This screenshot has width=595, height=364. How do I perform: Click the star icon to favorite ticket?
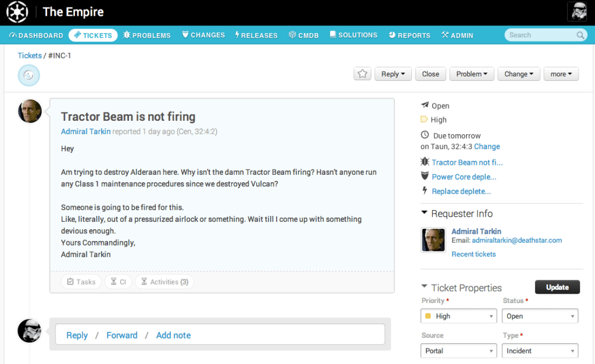point(363,74)
